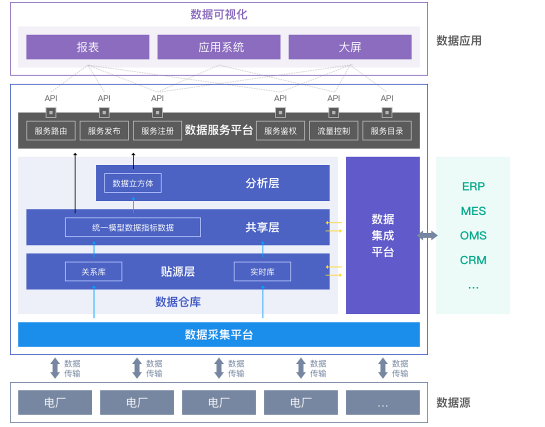The image size is (545, 427).
Task: Click the MES entry
Action: point(473,211)
